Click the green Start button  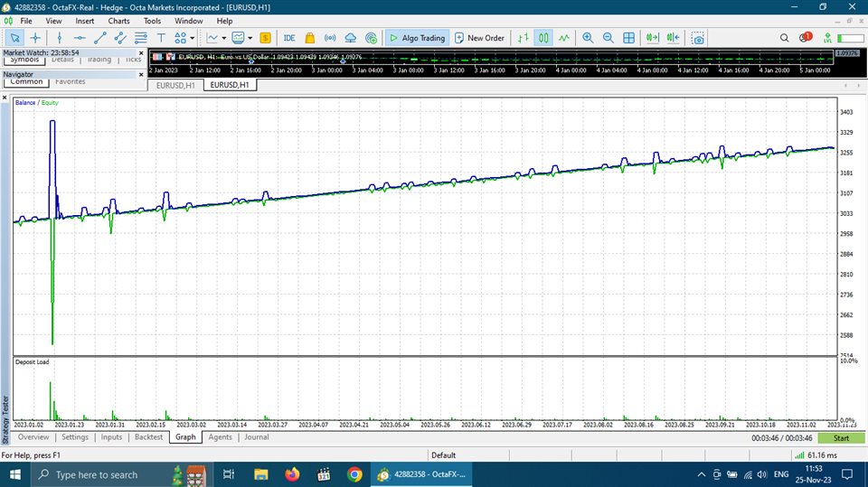click(x=841, y=437)
